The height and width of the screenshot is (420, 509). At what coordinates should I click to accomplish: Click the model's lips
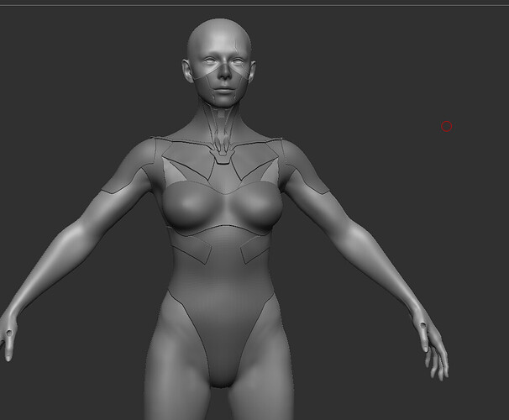click(x=222, y=85)
